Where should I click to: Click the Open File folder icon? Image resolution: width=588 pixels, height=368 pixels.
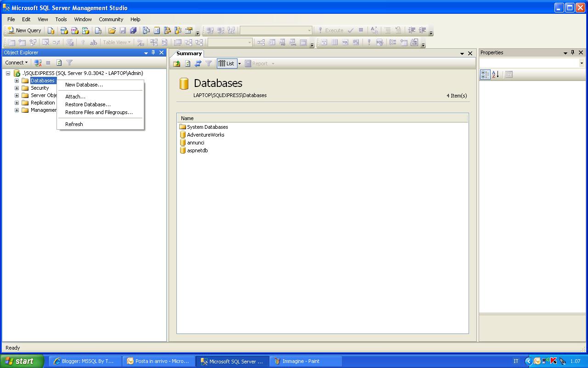point(112,30)
